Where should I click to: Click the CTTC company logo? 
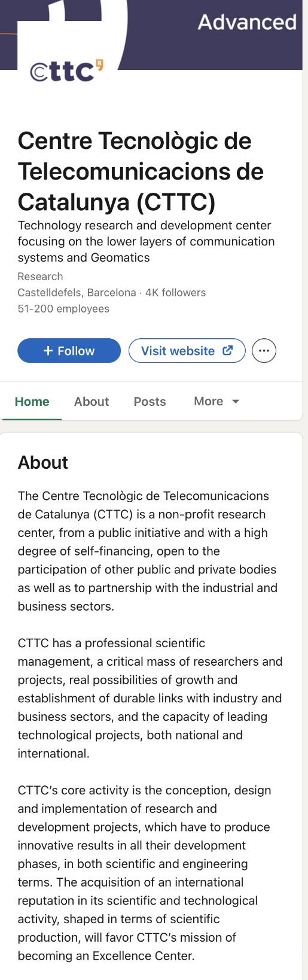click(x=66, y=70)
